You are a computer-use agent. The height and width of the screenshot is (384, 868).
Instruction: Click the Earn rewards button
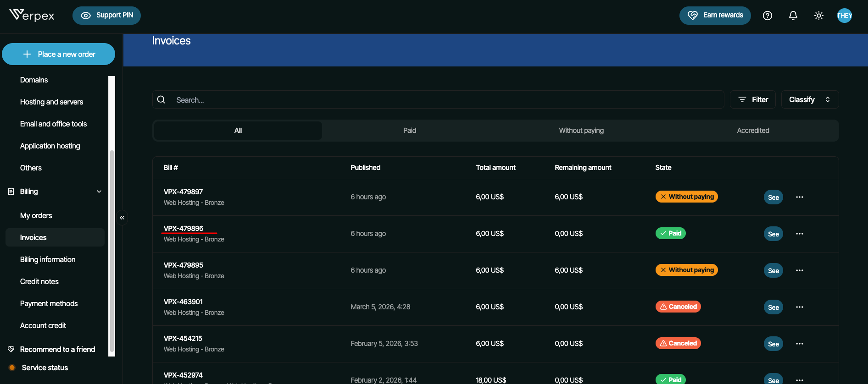[x=715, y=16]
